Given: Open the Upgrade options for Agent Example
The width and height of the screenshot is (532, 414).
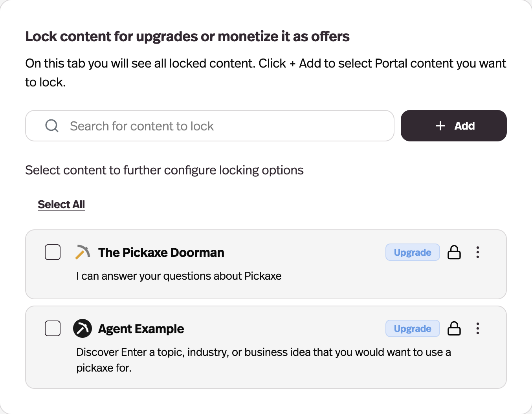Looking at the screenshot, I should point(413,328).
